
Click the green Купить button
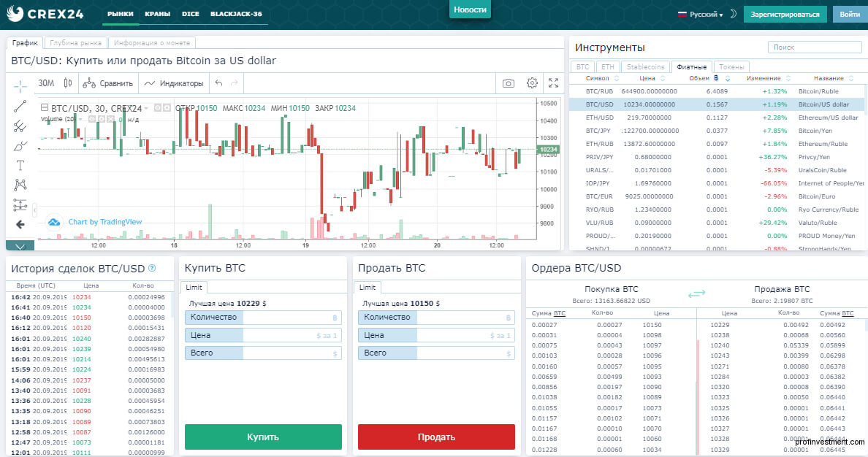263,437
